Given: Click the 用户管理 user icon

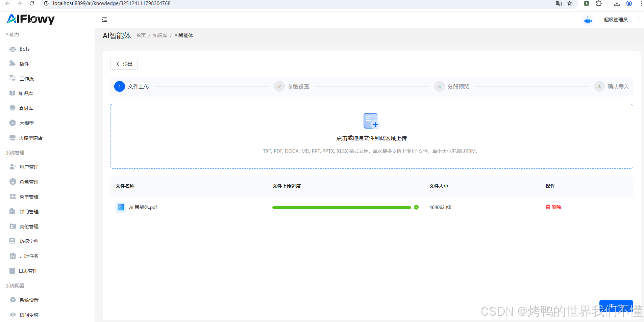Looking at the screenshot, I should [13, 167].
